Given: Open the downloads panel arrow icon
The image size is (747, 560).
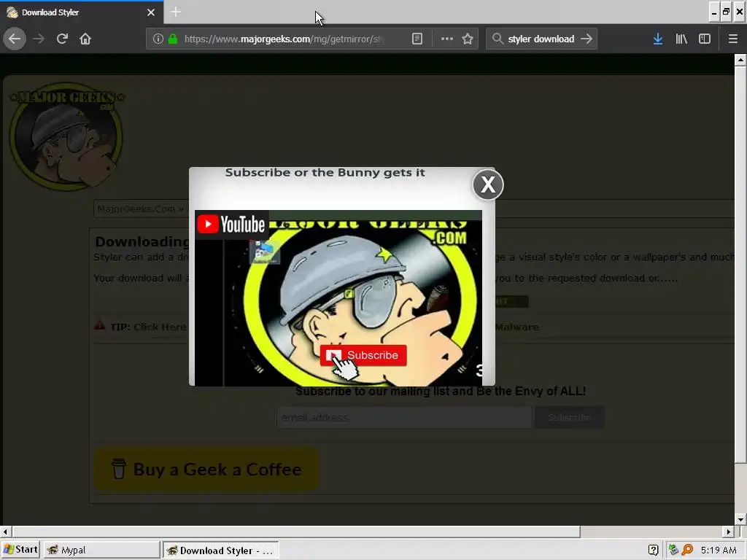Looking at the screenshot, I should tap(658, 39).
